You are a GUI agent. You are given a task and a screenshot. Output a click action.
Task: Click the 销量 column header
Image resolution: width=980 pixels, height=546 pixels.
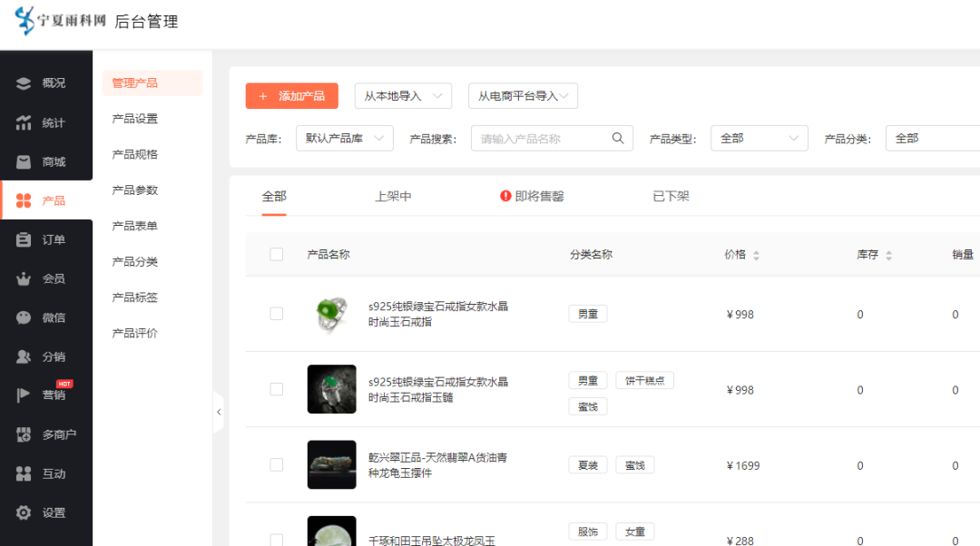point(963,254)
